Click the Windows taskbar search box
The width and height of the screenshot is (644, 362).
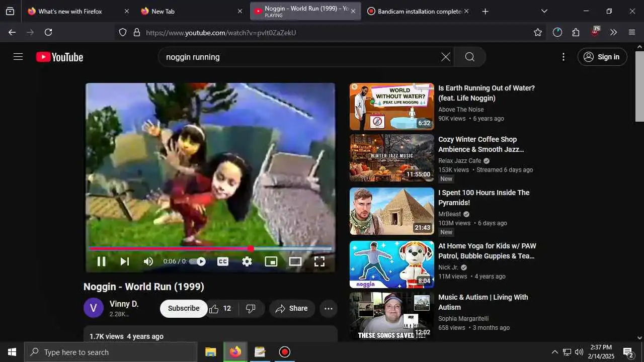(x=111, y=352)
